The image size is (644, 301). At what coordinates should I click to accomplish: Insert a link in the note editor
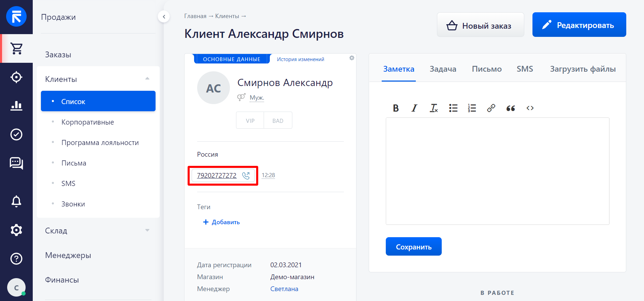coord(491,108)
